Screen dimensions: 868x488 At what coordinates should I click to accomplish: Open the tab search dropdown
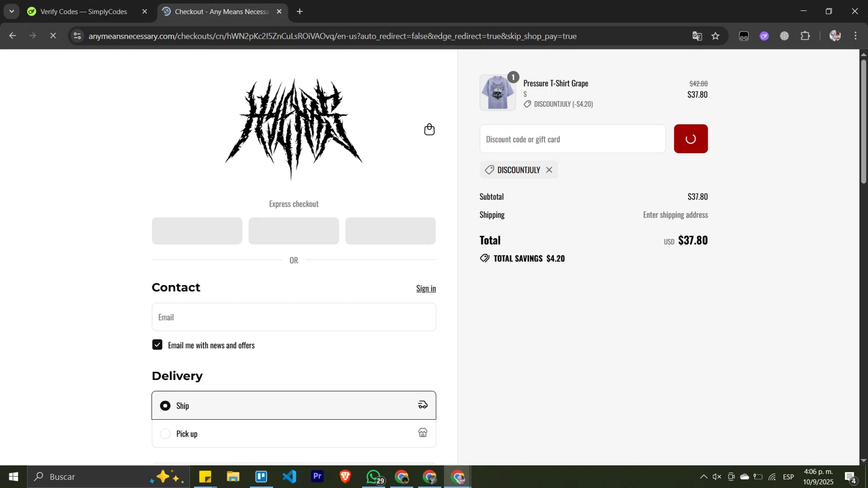12,12
